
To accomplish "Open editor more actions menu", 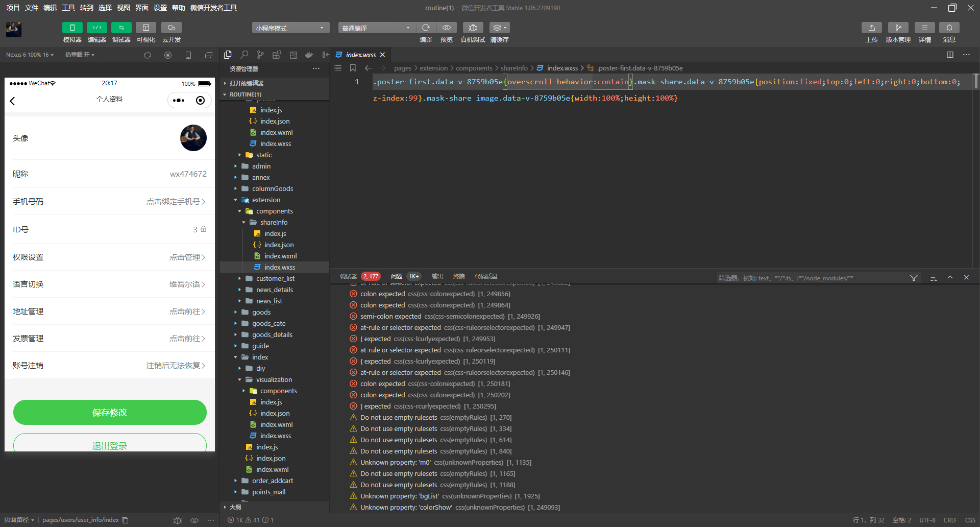I will 966,55.
